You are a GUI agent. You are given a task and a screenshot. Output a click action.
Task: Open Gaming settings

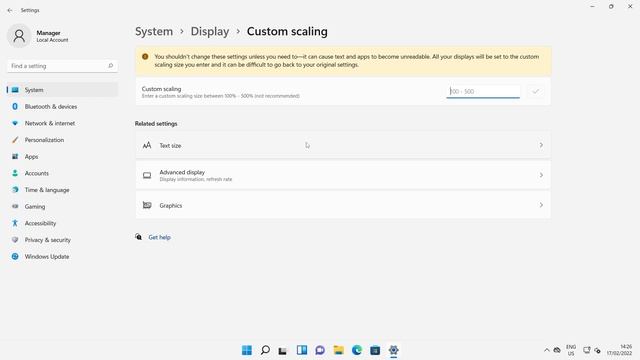[62, 207]
